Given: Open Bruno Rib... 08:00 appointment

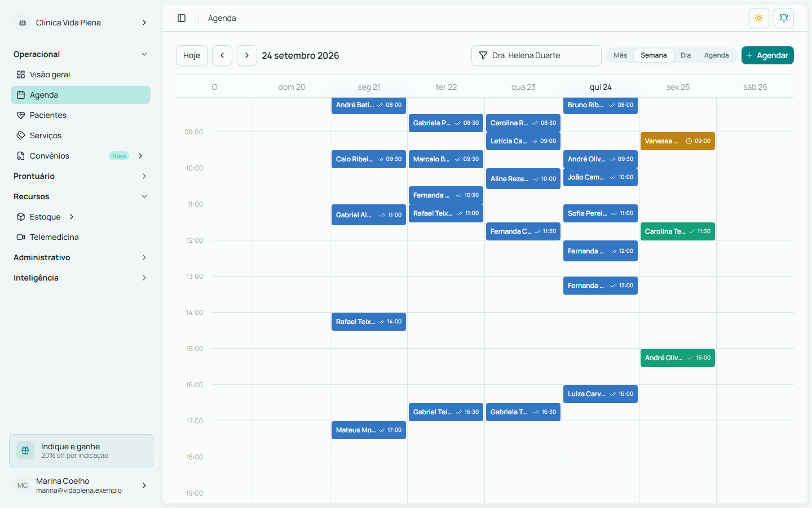Looking at the screenshot, I should tap(601, 105).
